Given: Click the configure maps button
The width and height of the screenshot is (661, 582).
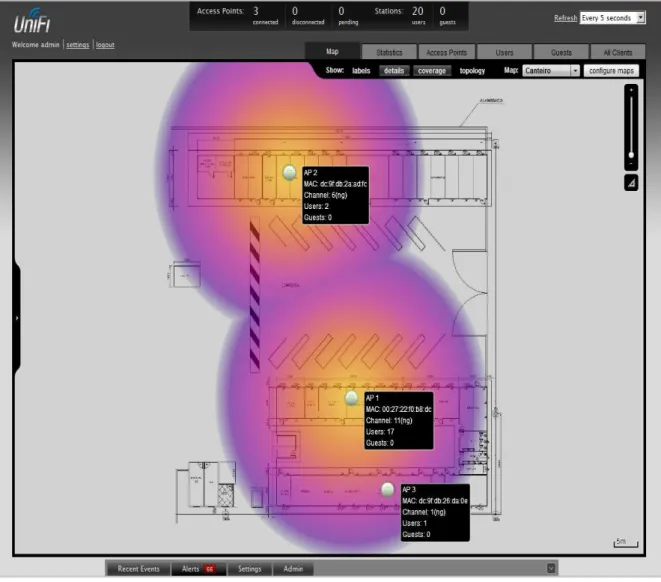Looking at the screenshot, I should click(x=611, y=71).
